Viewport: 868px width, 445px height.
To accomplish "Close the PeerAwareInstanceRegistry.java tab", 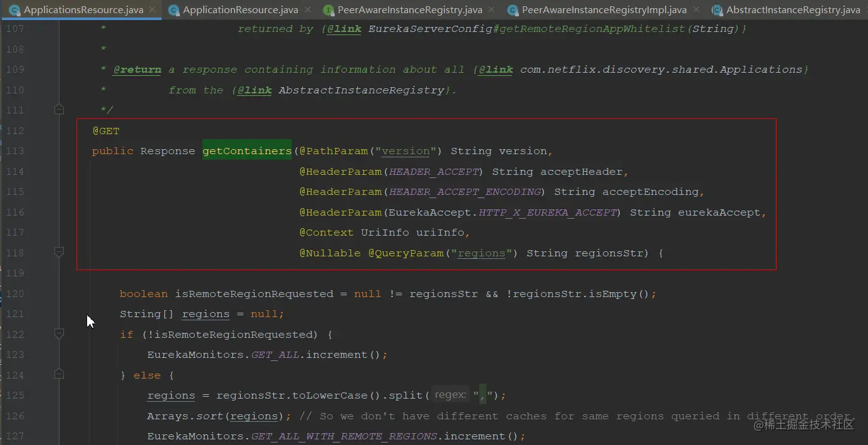I will click(x=491, y=10).
